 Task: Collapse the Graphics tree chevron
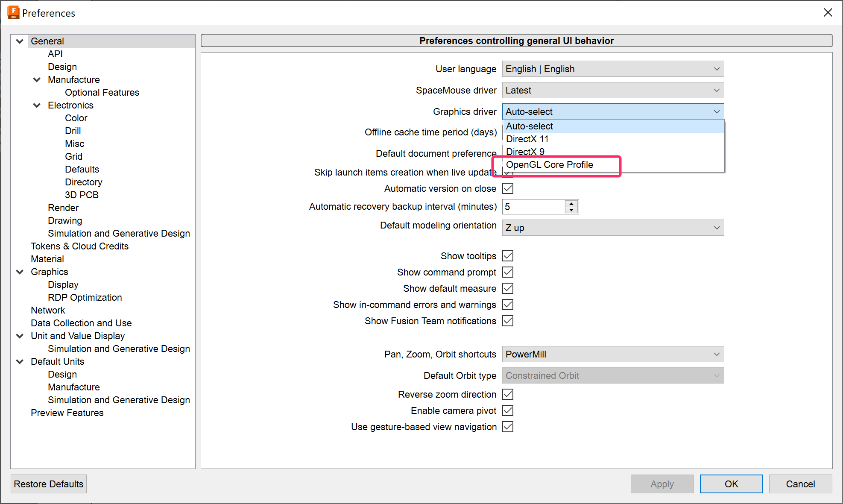coord(20,272)
